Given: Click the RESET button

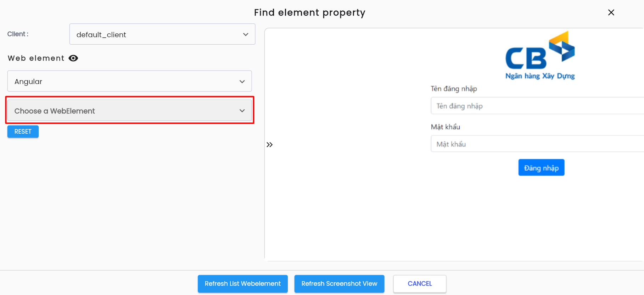Looking at the screenshot, I should coord(23,132).
